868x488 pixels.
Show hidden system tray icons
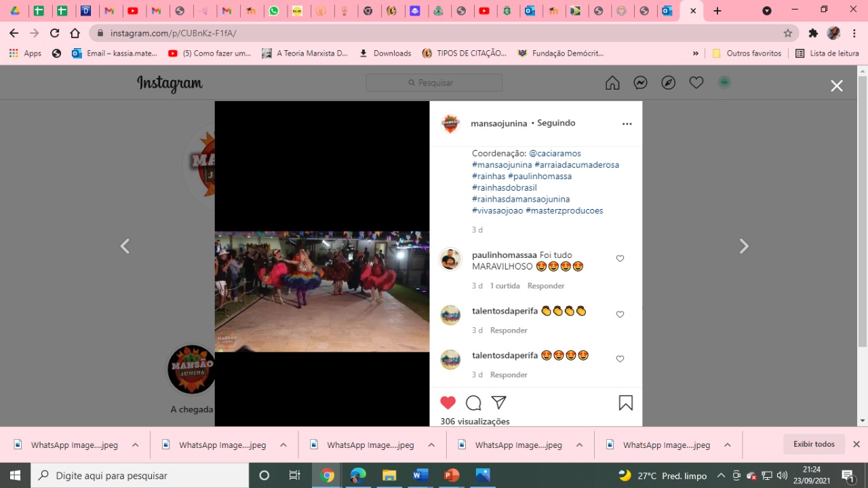pos(720,476)
